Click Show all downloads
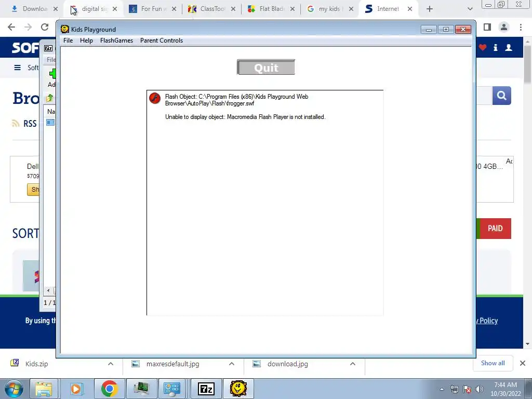Image resolution: width=532 pixels, height=399 pixels. [x=493, y=363]
